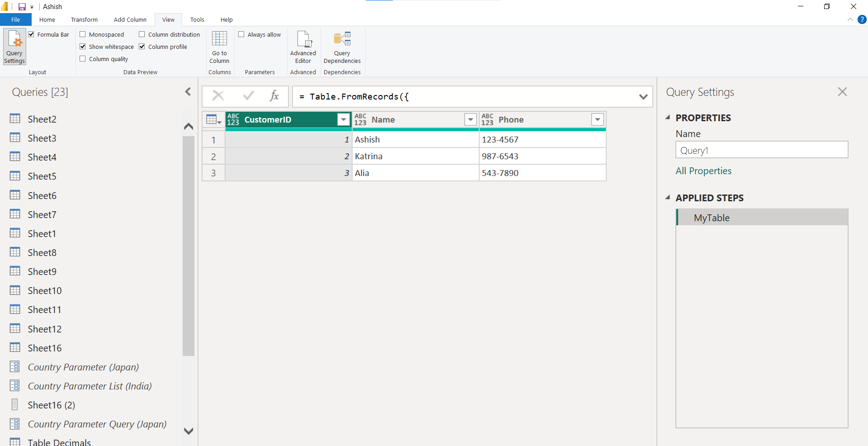Cancel the formula with the X icon

(218, 96)
